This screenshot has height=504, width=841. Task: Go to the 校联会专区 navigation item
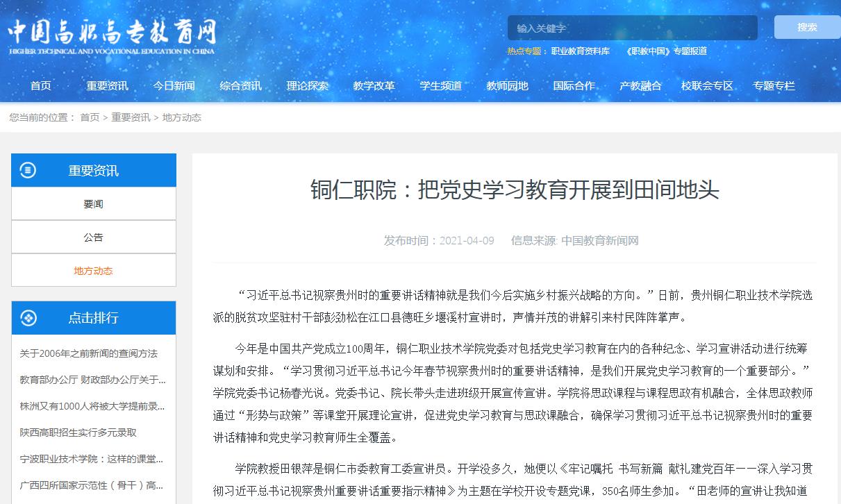pos(707,86)
